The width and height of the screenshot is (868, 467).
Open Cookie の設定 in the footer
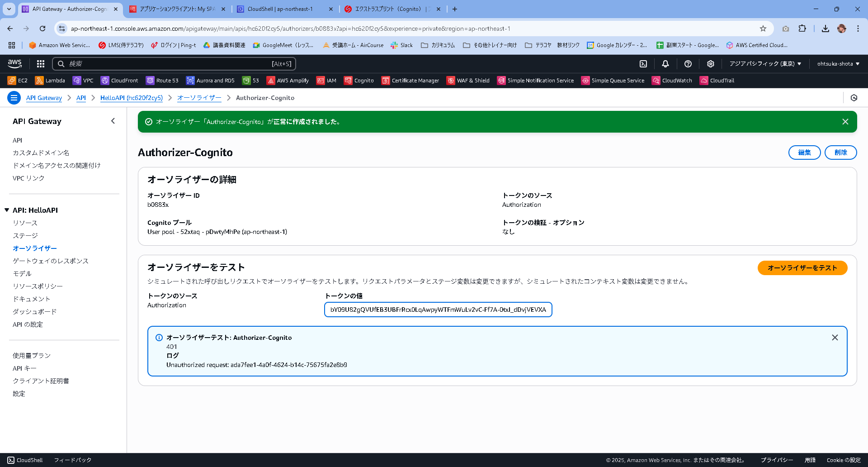tap(844, 460)
